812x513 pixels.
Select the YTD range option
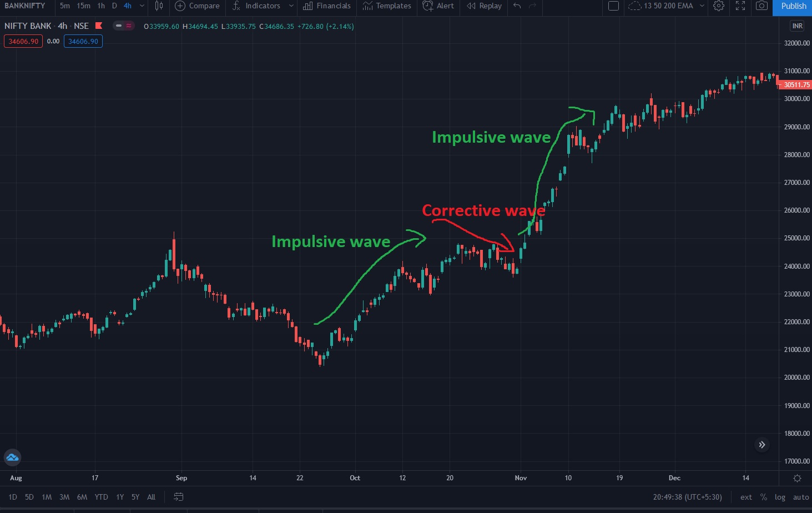coord(101,497)
